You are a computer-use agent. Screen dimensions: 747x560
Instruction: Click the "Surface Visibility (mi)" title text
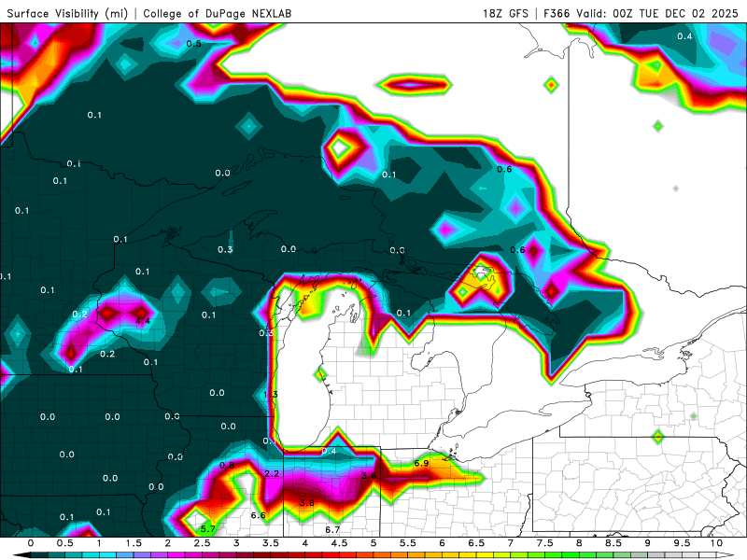tap(67, 13)
